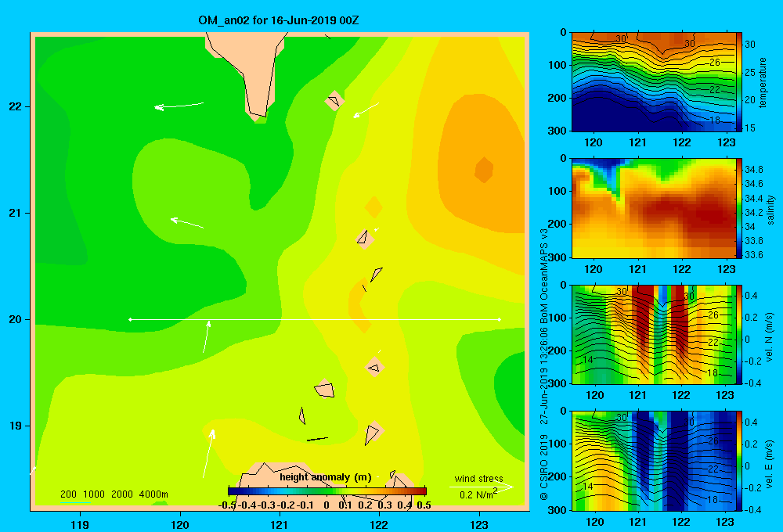
Task: Click main map latitude axis label "20"
Action: 16,319
